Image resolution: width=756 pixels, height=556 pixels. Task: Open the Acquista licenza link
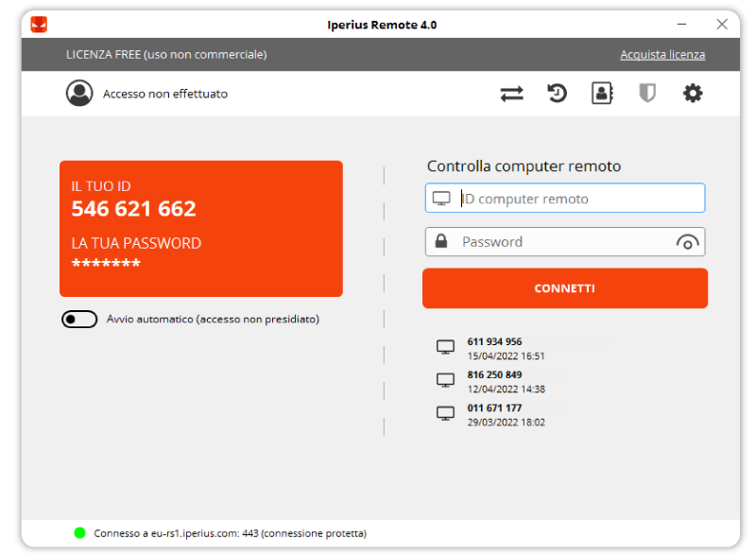point(662,55)
